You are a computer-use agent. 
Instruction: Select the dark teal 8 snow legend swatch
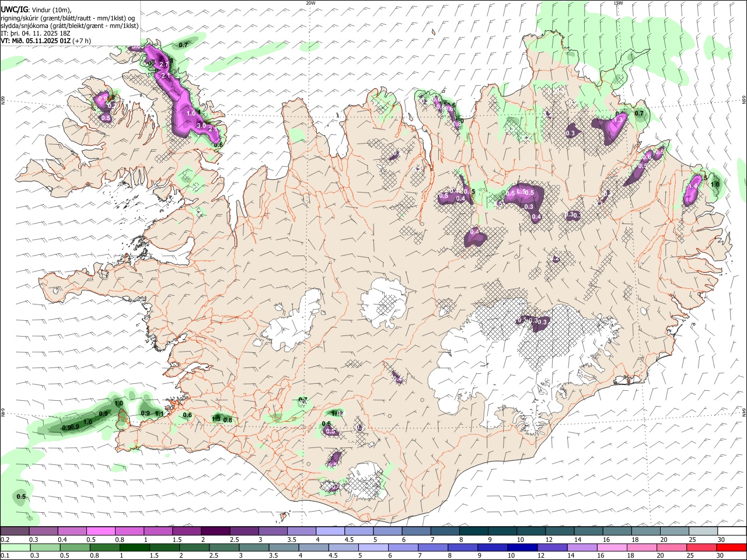[474, 531]
